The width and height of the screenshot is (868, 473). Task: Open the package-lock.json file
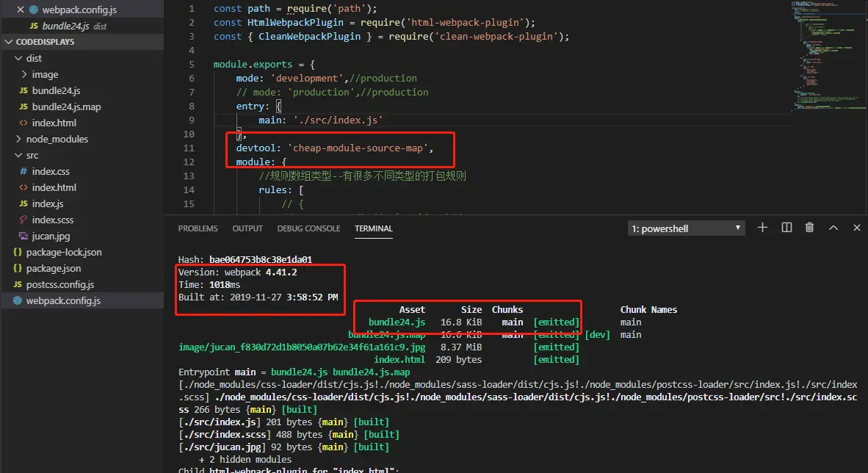coord(64,252)
